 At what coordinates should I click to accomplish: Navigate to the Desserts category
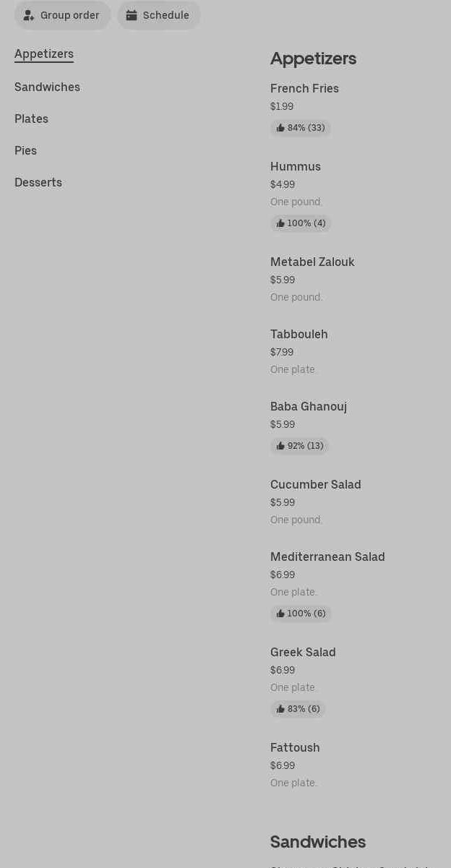[38, 183]
